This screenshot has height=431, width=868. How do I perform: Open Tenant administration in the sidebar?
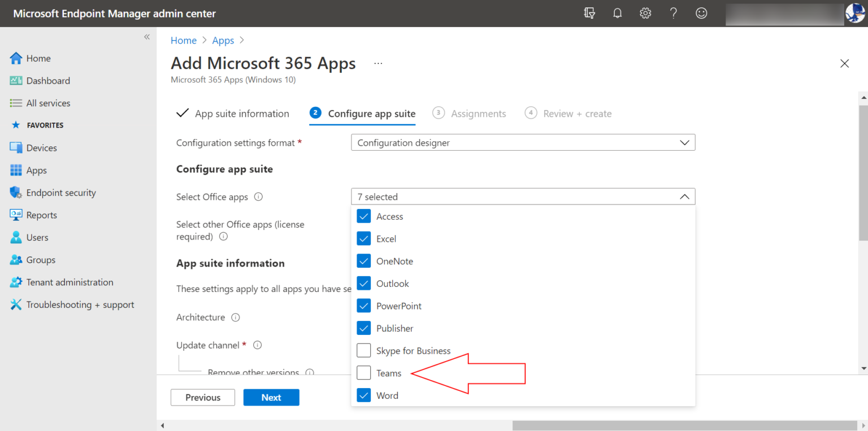tap(70, 282)
